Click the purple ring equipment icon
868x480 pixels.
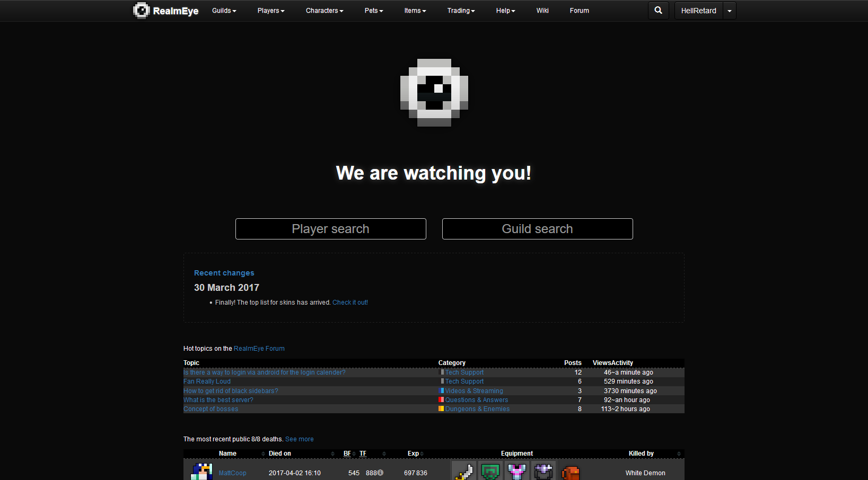click(543, 472)
